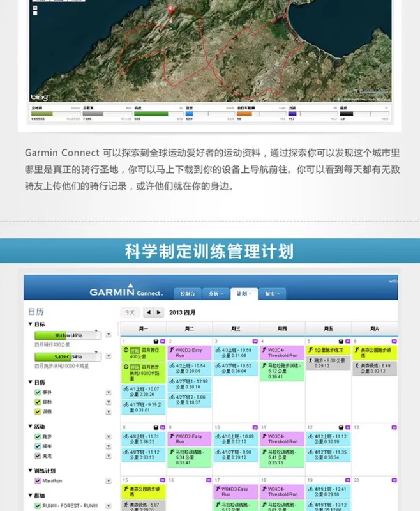420x511 pixels.
Task: Open the W02D4-Threshold Run workout
Action: (282, 353)
